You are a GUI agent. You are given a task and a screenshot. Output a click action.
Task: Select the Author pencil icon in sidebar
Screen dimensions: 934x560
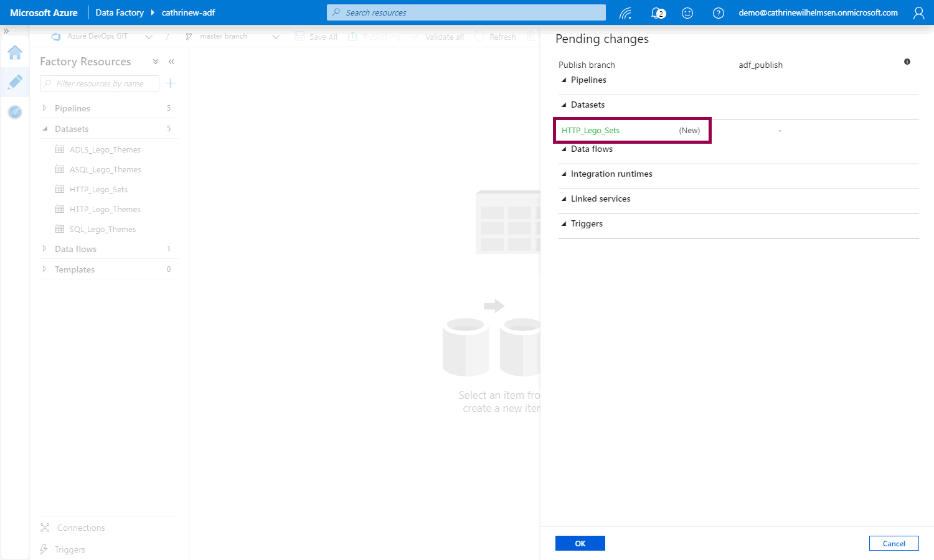pos(15,82)
